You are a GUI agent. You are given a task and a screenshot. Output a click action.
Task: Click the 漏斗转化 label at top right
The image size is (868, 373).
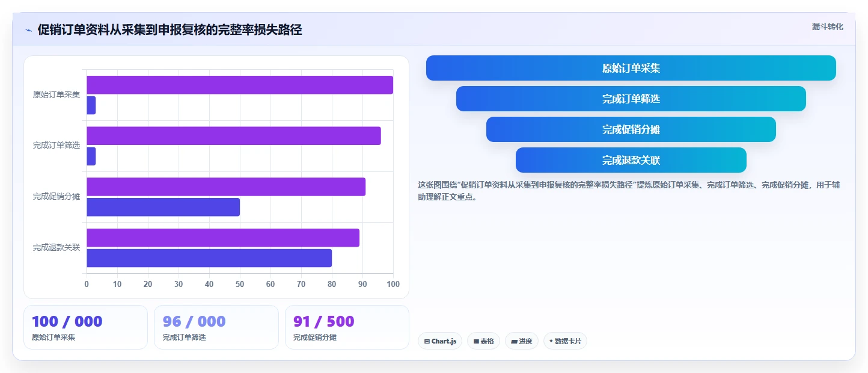827,26
